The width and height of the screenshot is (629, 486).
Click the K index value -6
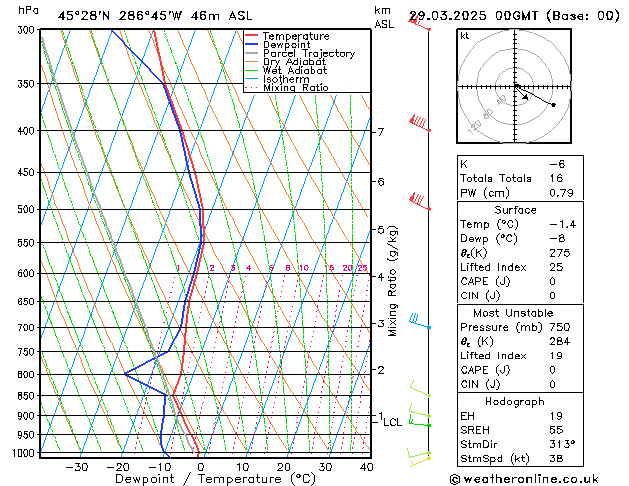(557, 164)
